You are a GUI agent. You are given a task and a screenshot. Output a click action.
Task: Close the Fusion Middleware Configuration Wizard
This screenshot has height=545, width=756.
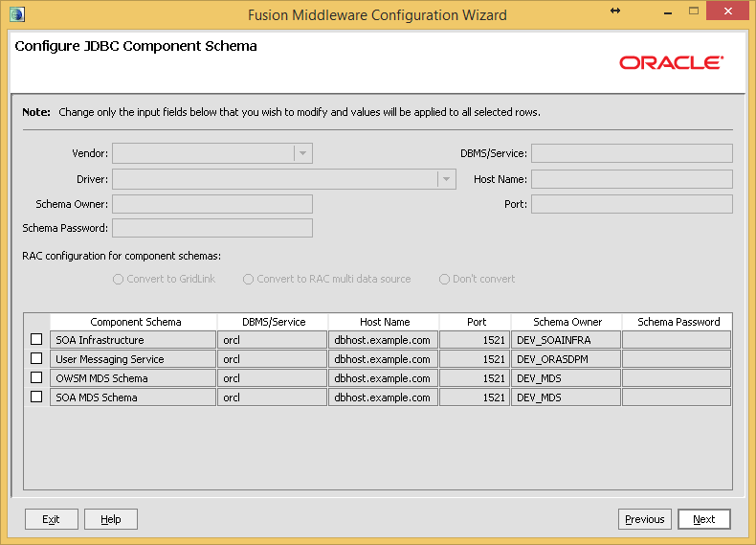(x=728, y=11)
